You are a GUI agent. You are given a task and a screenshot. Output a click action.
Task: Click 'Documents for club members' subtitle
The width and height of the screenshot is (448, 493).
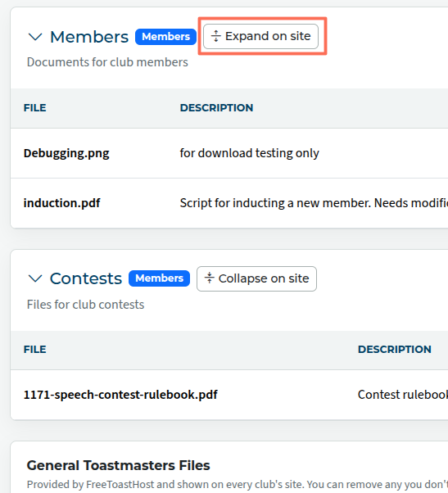(x=107, y=62)
